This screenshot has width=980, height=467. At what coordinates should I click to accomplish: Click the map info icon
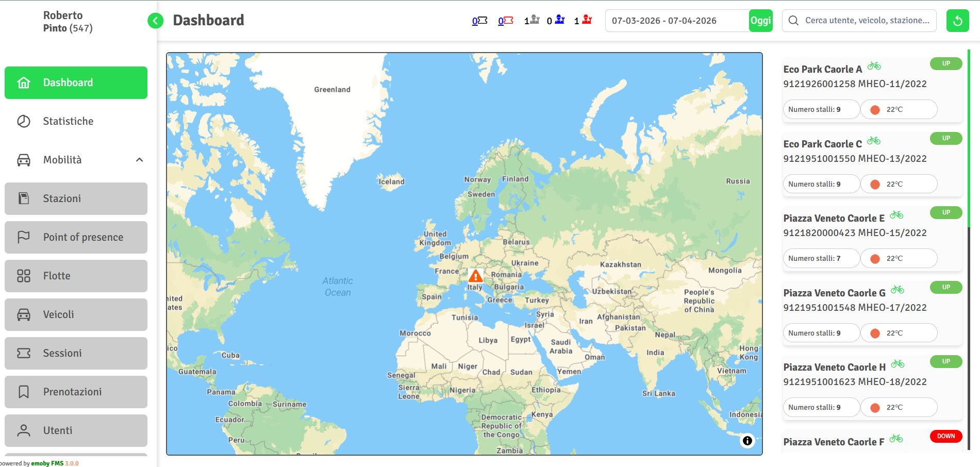pyautogui.click(x=747, y=441)
